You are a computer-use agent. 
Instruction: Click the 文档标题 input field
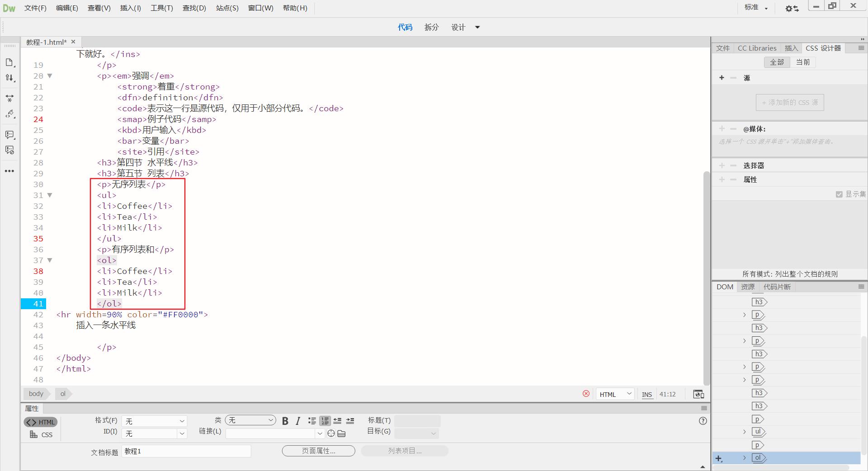click(186, 451)
